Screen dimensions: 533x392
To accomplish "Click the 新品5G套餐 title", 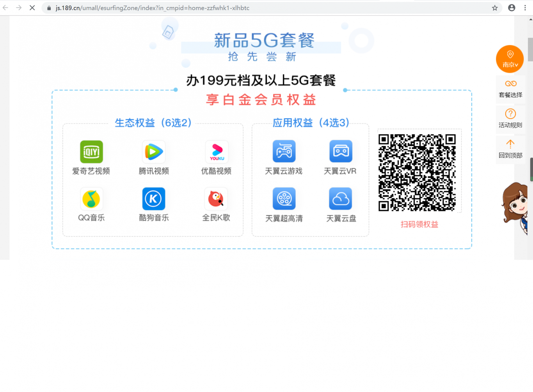I will pos(264,41).
